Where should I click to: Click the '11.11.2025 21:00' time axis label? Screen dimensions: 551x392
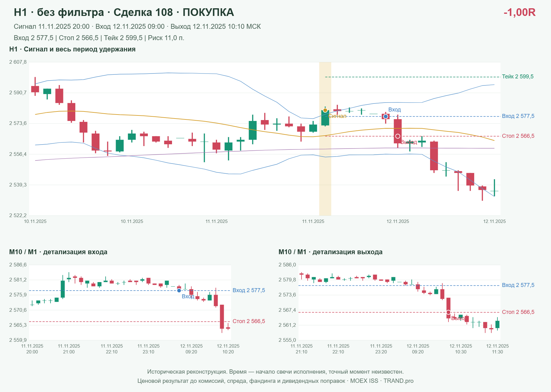click(69, 349)
